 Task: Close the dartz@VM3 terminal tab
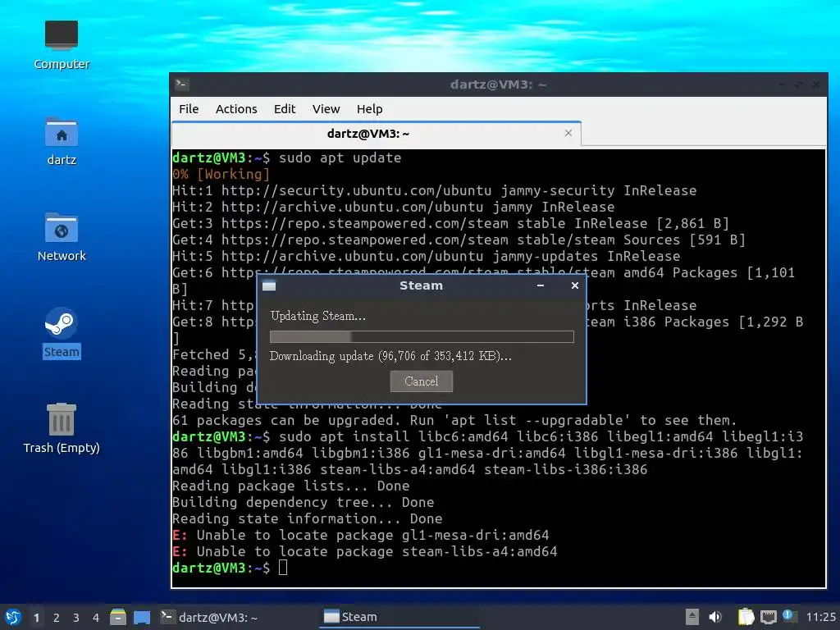pyautogui.click(x=568, y=133)
